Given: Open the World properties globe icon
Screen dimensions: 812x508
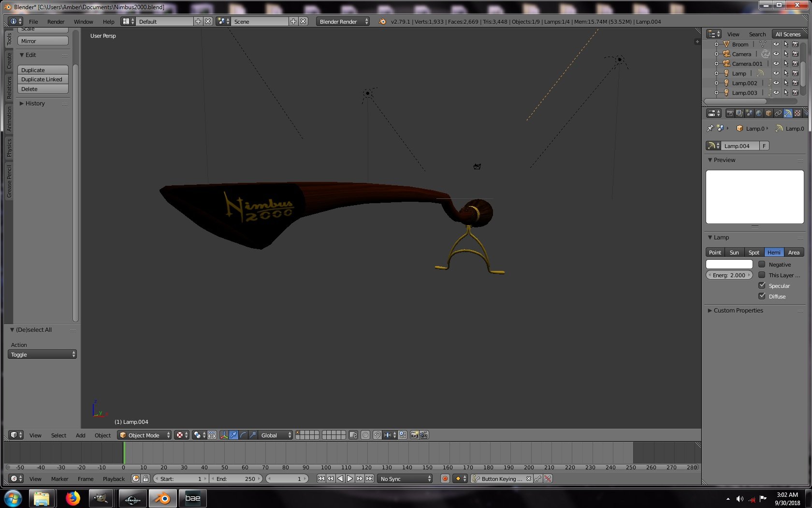Looking at the screenshot, I should point(759,113).
